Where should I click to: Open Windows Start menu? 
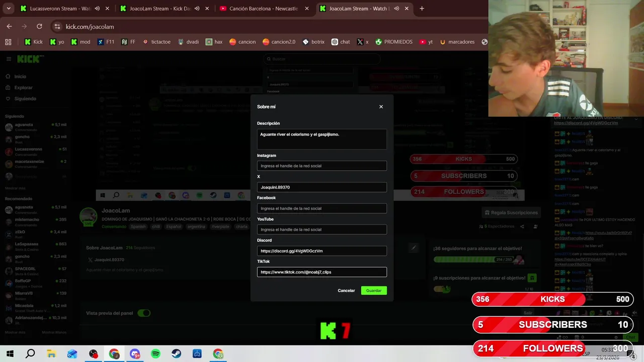(x=10, y=354)
